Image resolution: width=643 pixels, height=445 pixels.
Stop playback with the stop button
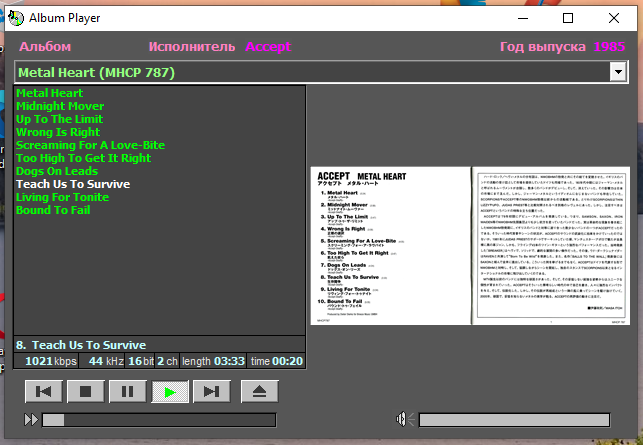(85, 392)
